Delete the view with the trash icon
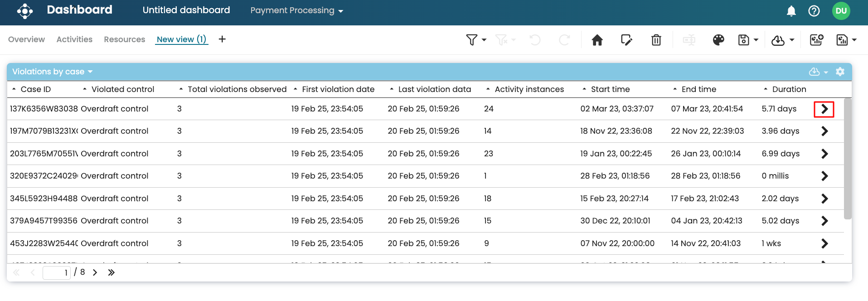868x301 pixels. click(x=656, y=40)
